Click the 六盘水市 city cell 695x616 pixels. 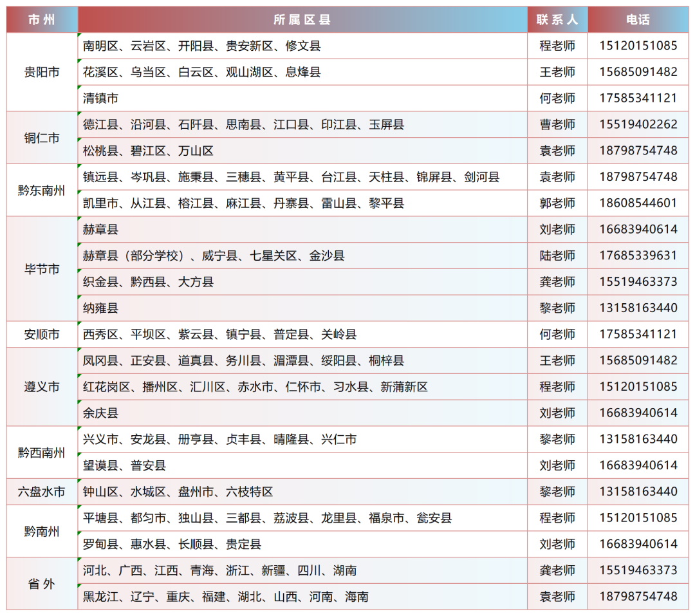tap(42, 492)
